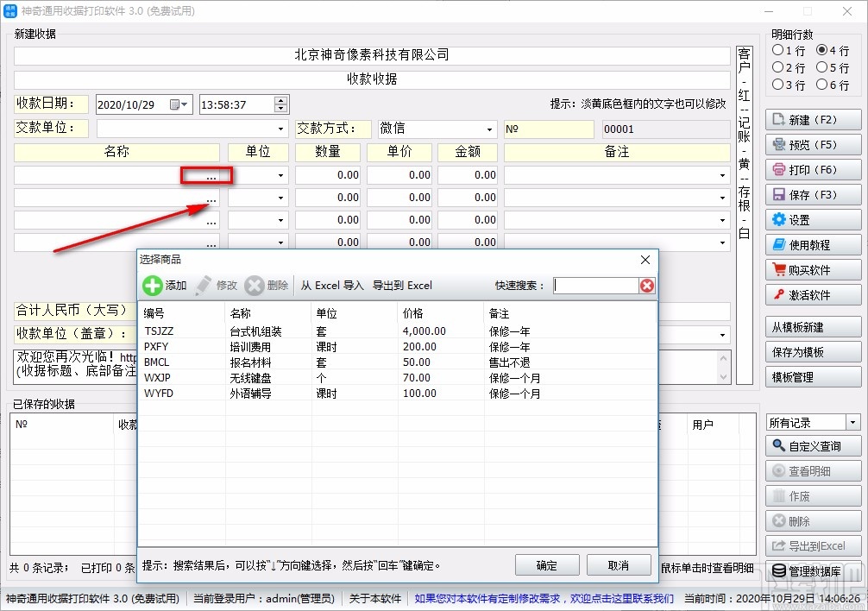Screen dimensions: 868x611
Task: Click the green 添加 add icon
Action: pos(153,286)
